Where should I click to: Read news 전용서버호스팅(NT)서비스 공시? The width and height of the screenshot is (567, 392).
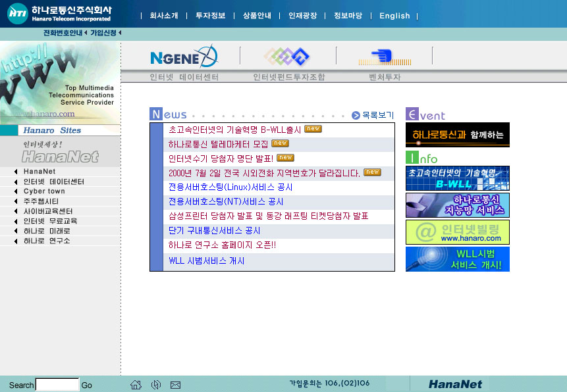(x=226, y=202)
